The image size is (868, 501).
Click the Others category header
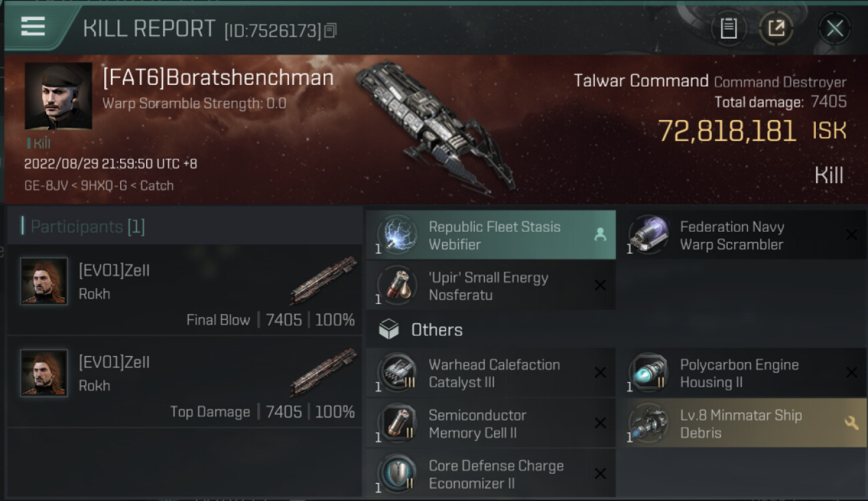(x=437, y=330)
